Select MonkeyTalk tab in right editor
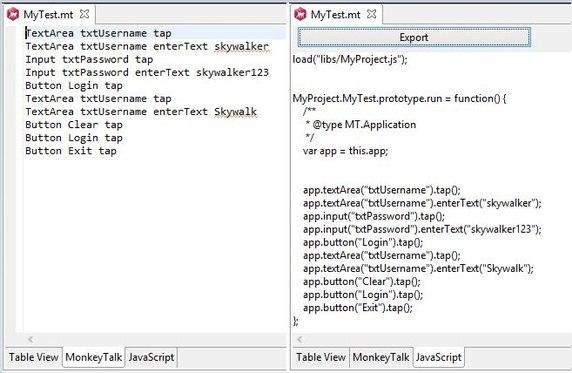 click(x=381, y=357)
